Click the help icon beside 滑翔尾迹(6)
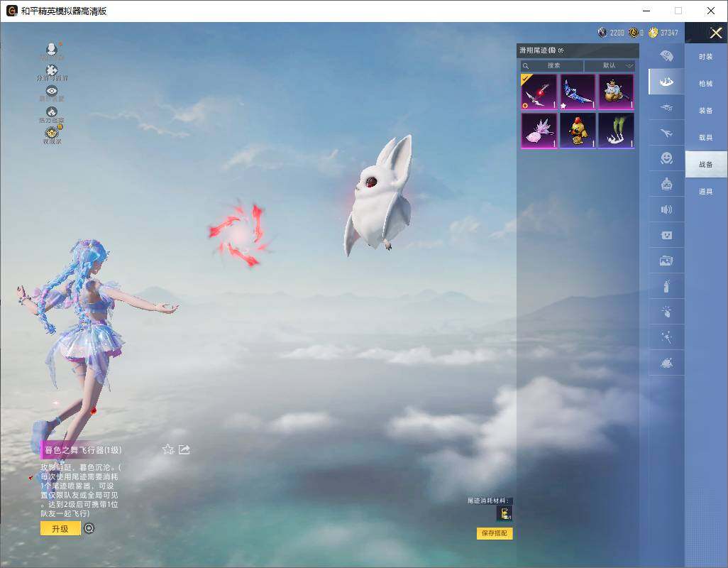Image resolution: width=728 pixels, height=568 pixels. [561, 50]
